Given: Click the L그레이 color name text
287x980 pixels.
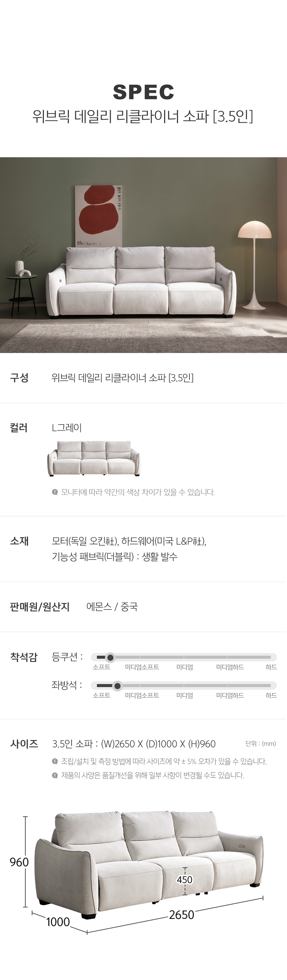Looking at the screenshot, I should pos(67,428).
